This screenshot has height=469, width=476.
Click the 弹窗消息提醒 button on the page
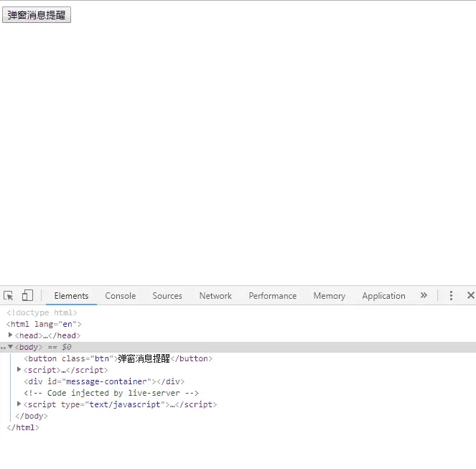(37, 15)
